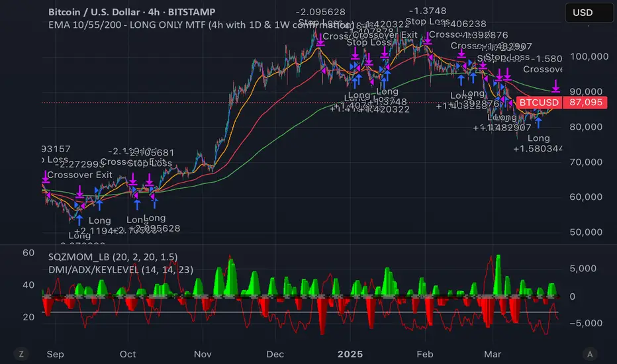Click the Oct date label
This screenshot has width=617, height=364.
coord(128,354)
